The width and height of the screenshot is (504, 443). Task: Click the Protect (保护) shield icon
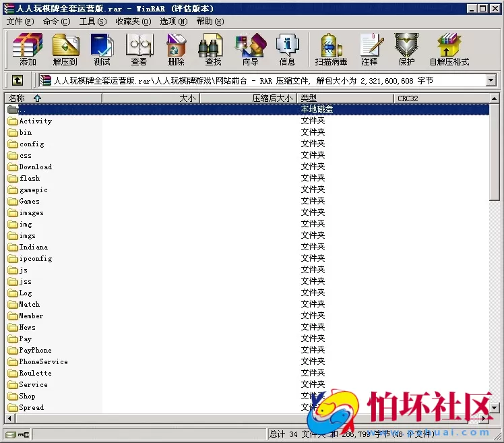coord(406,49)
